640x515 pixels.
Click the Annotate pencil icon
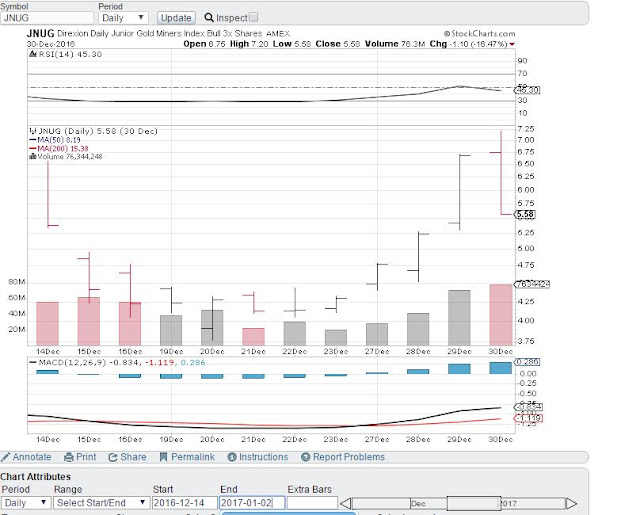[5, 457]
